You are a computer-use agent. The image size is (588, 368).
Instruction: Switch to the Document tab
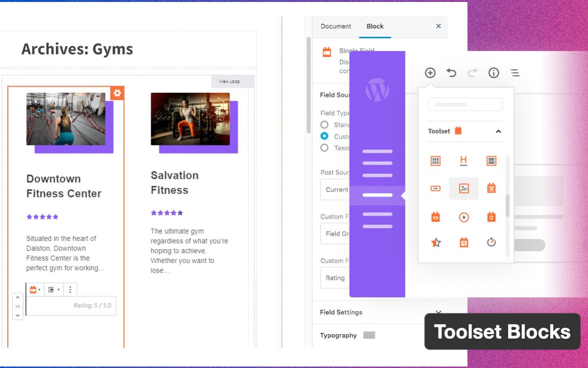click(x=336, y=27)
